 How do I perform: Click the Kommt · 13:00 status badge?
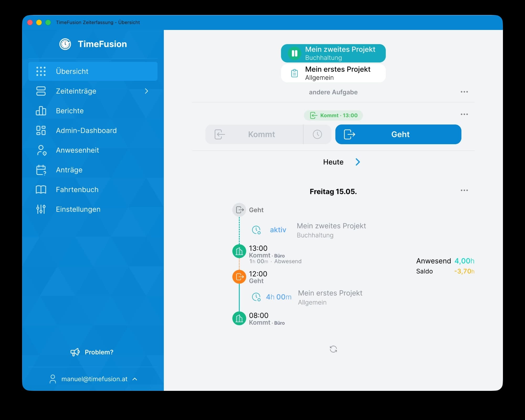[x=333, y=115]
